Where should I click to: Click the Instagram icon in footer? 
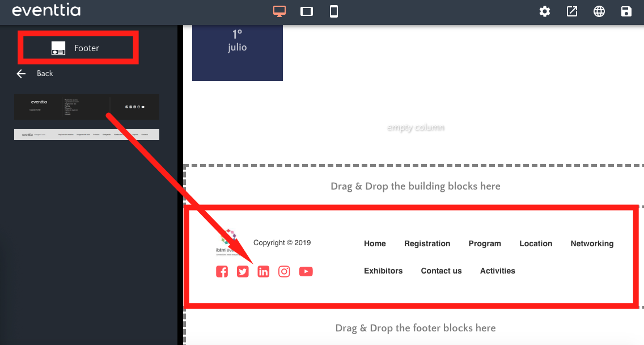tap(285, 272)
